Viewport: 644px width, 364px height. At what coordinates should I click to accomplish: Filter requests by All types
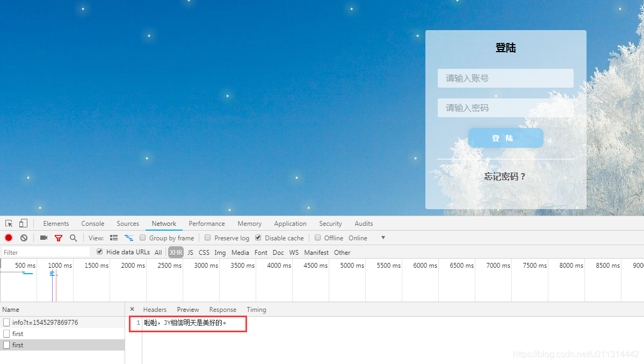click(x=158, y=253)
